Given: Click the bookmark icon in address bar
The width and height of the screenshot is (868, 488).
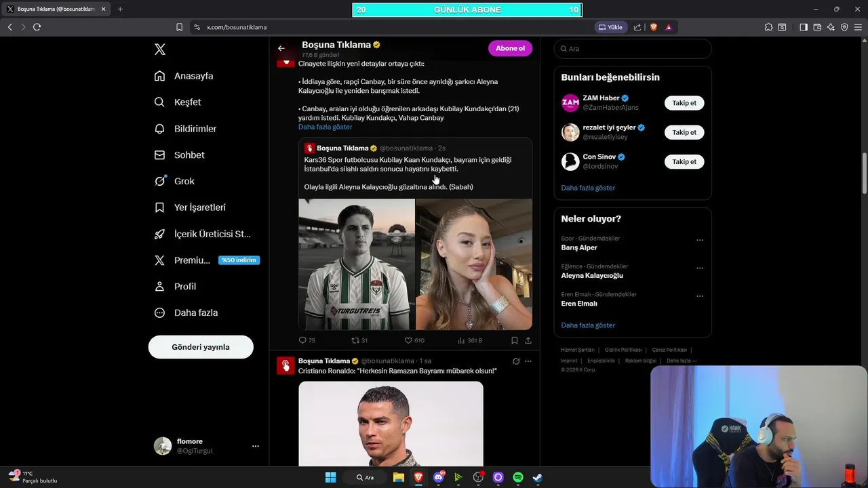Looking at the screenshot, I should 179,27.
